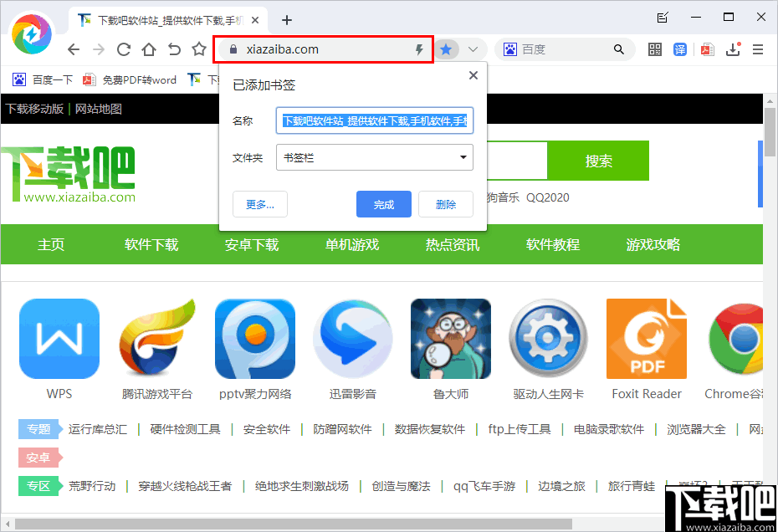
Task: Click the translate icon
Action: tap(680, 49)
